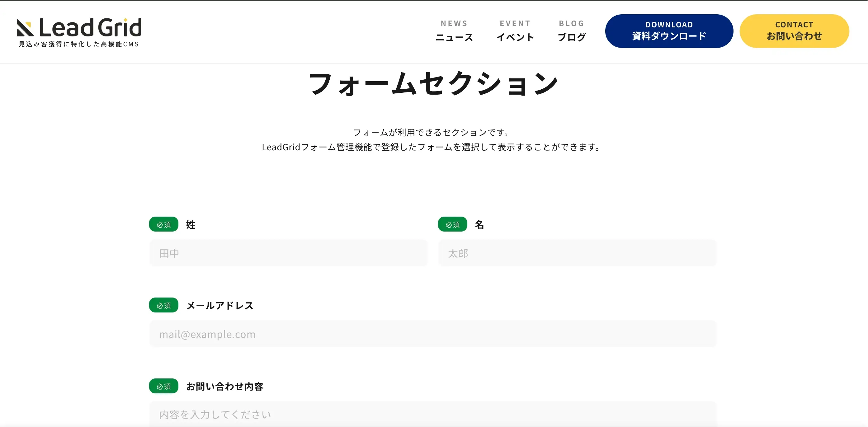Open the EVENT イベント menu item
This screenshot has height=427, width=868.
515,30
